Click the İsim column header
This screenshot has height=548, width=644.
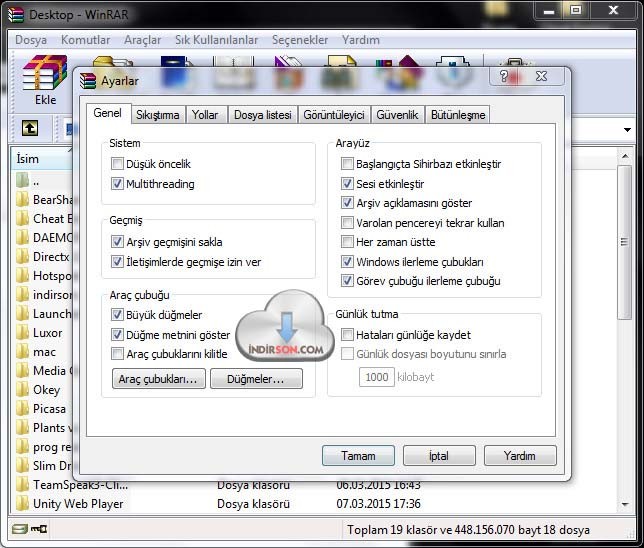tap(41, 159)
